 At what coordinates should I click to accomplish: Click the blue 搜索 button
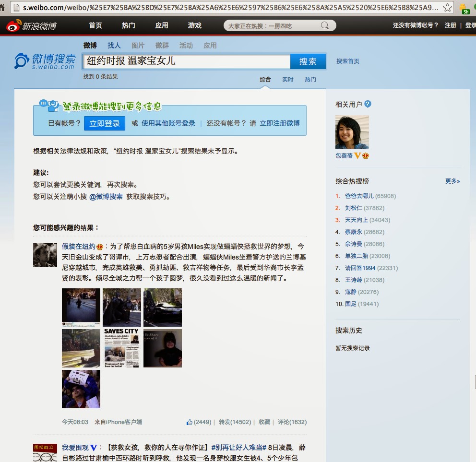point(308,61)
